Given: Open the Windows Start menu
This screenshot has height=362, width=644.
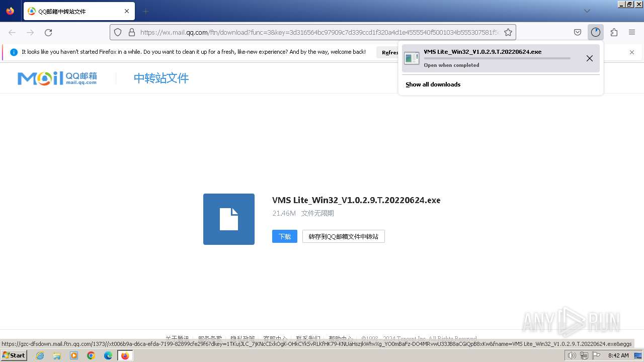Looking at the screenshot, I should [x=14, y=355].
